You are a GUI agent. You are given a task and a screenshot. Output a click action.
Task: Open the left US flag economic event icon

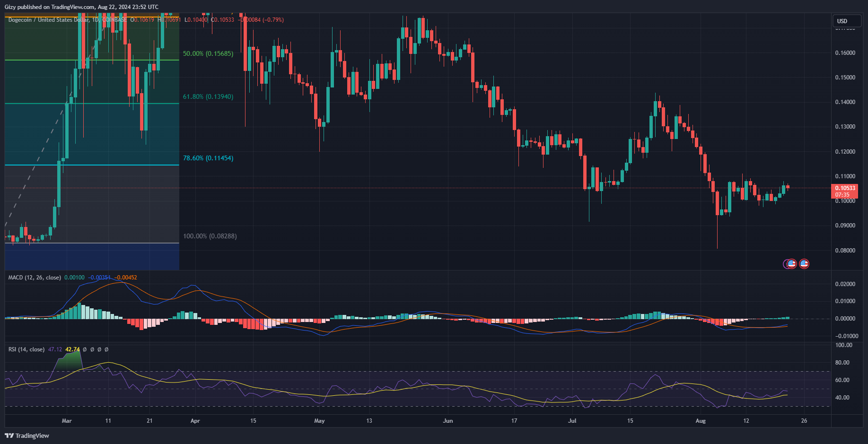[x=791, y=264]
